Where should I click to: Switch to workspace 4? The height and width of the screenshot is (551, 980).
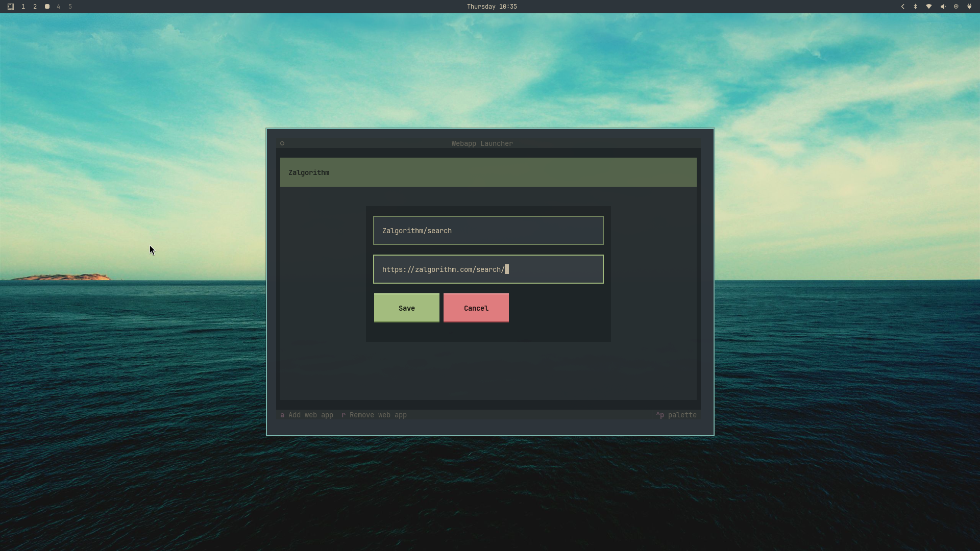point(58,7)
